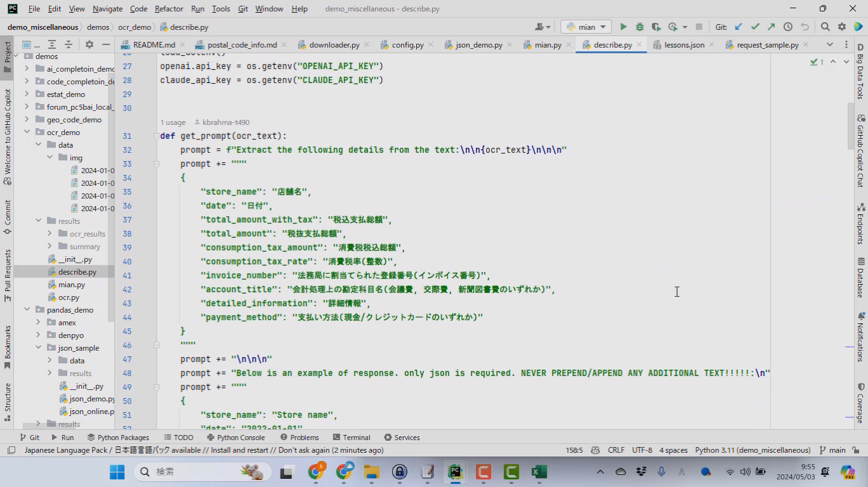868x487 pixels.
Task: Toggle the Terminal tool window
Action: coord(350,438)
